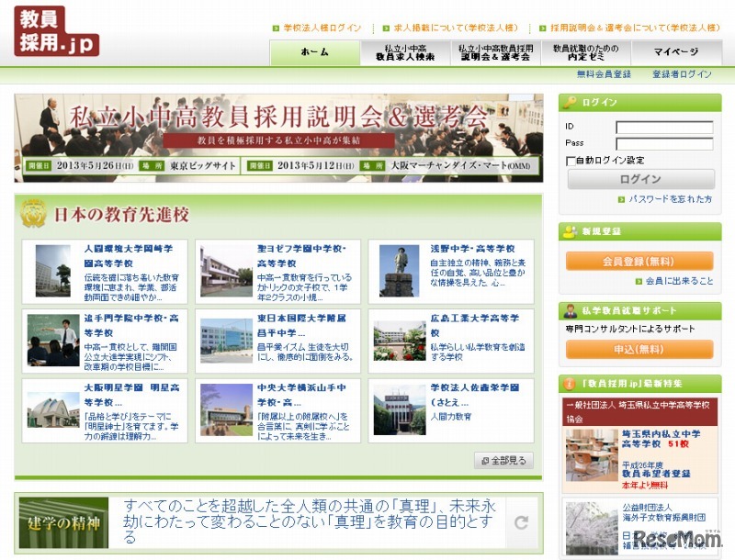Open the 会員に出来ること link
Image resolution: width=735 pixels, height=560 pixels.
click(679, 282)
